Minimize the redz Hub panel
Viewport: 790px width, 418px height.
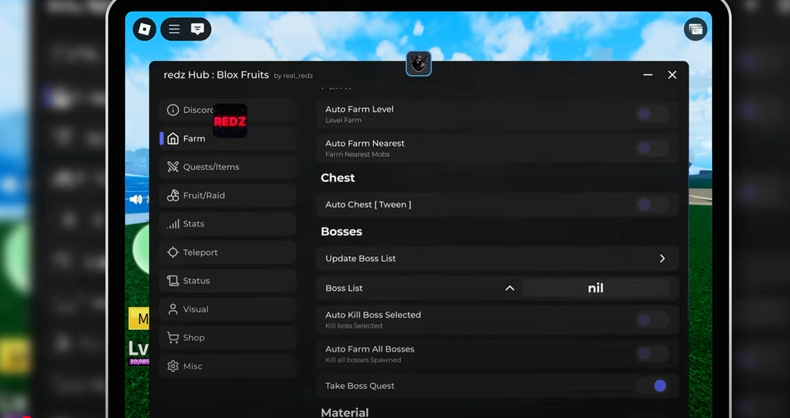pos(648,75)
